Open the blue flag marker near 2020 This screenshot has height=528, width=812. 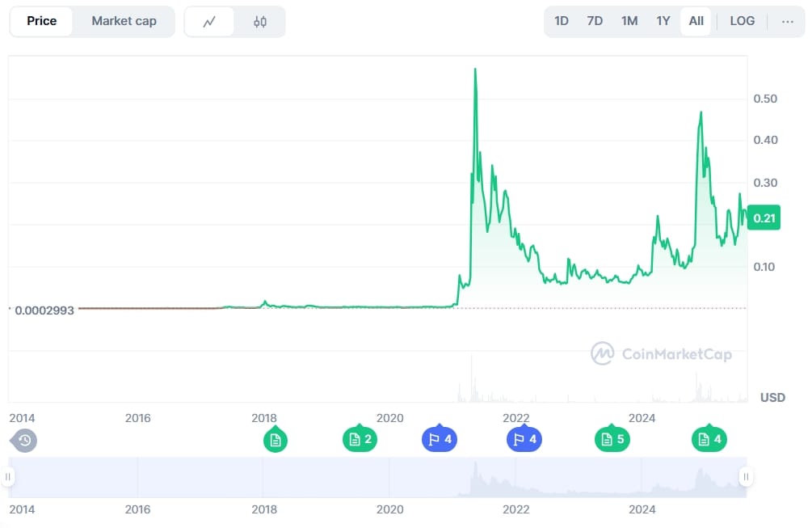pyautogui.click(x=439, y=440)
